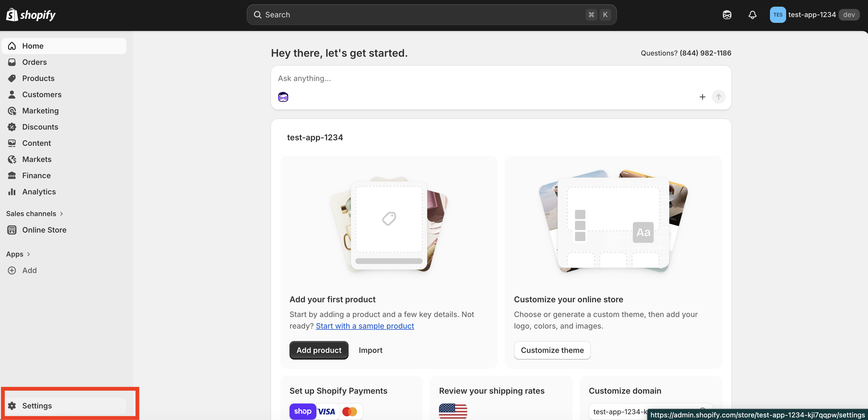Open the notifications bell
The width and height of the screenshot is (868, 420).
pos(752,15)
